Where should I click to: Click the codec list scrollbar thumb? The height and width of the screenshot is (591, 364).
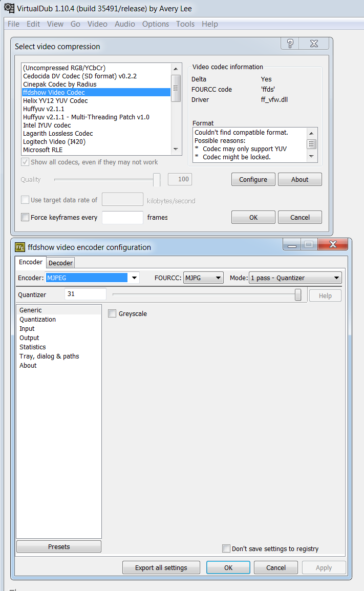[176, 88]
